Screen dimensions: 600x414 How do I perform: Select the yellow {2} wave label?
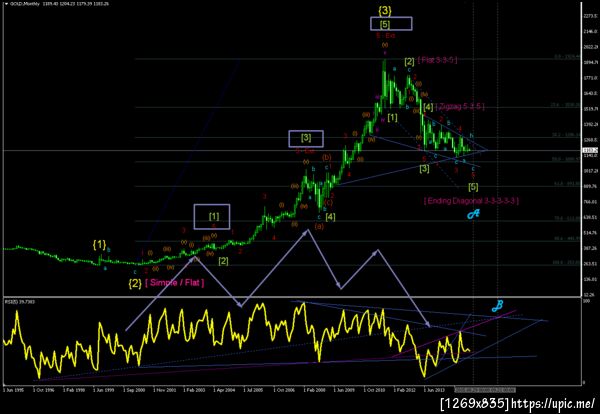point(135,284)
